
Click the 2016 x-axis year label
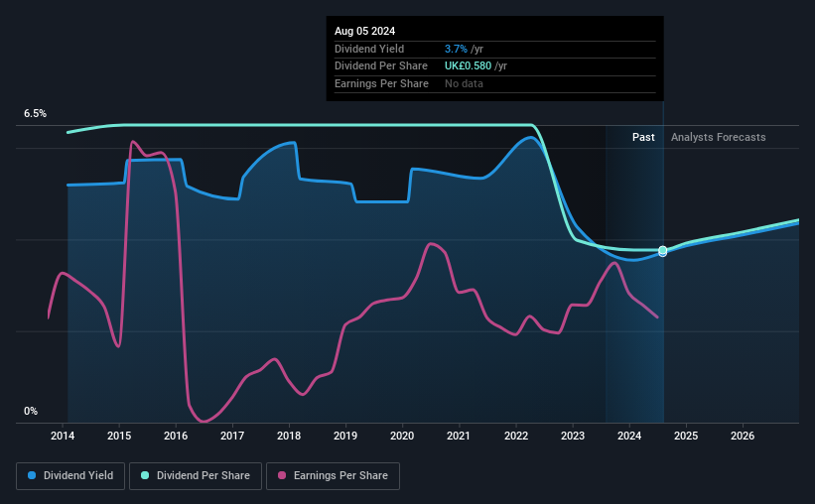176,436
